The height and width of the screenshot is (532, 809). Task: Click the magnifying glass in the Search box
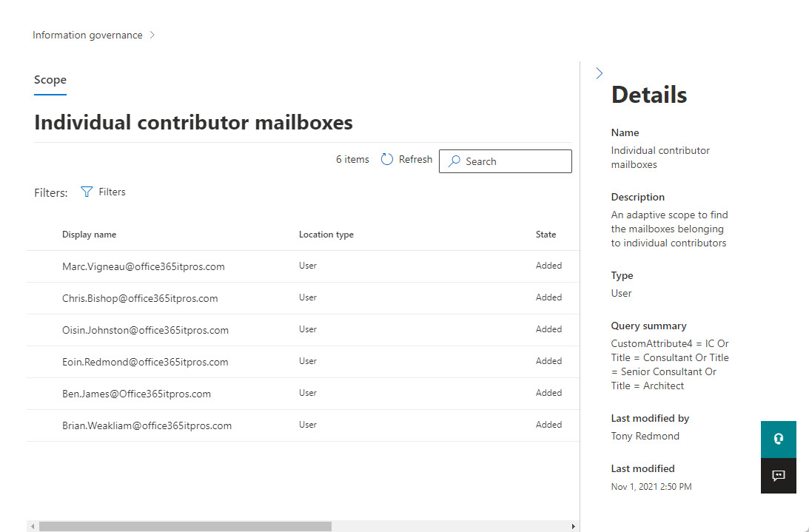[x=454, y=161]
